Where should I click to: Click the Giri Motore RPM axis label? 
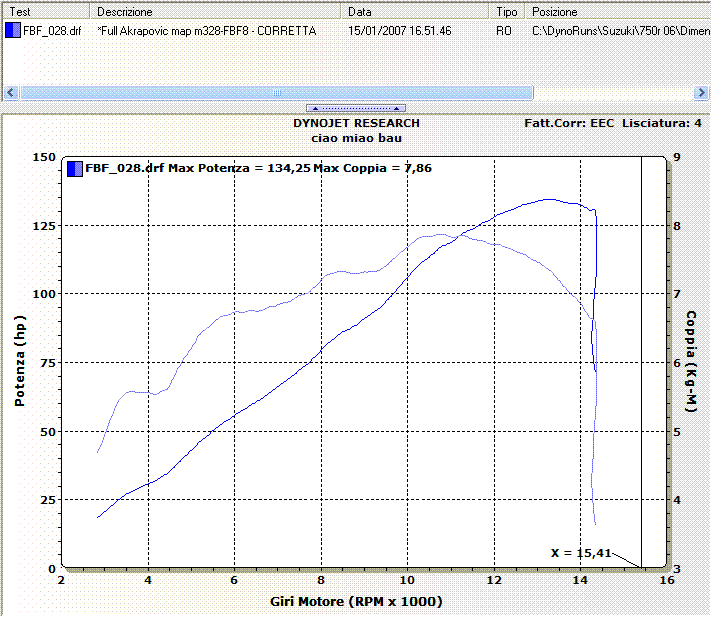355,601
